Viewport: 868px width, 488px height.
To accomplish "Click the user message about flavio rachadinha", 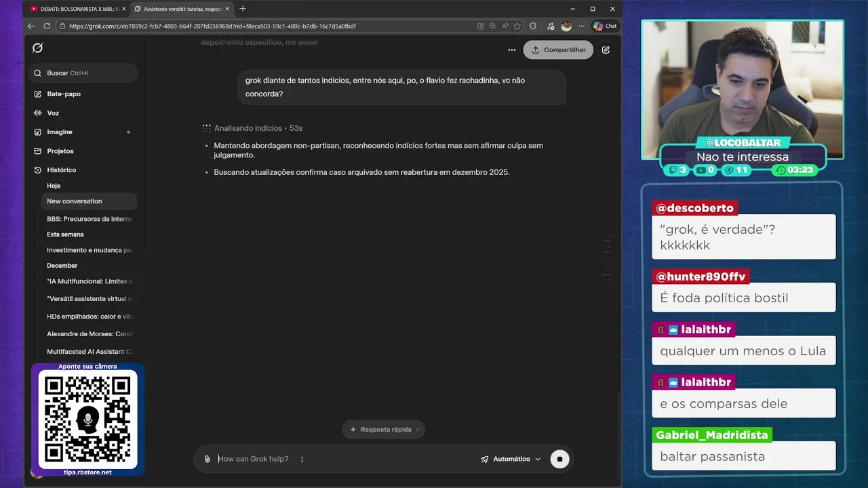I will (x=401, y=87).
